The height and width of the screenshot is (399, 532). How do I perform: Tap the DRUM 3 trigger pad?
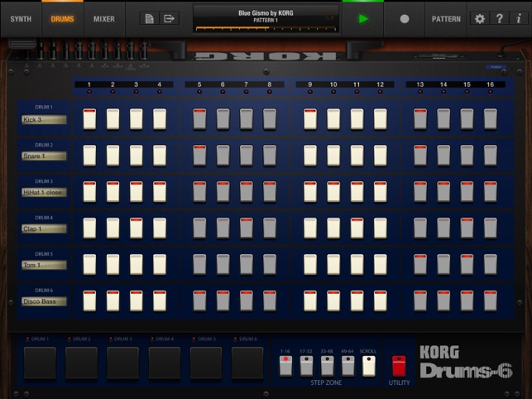[122, 363]
